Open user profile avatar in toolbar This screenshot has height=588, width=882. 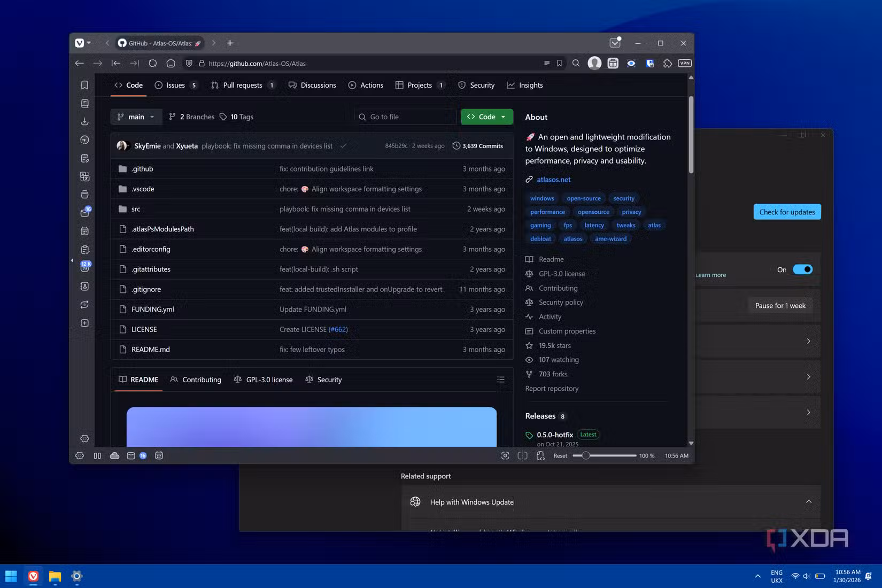tap(594, 63)
